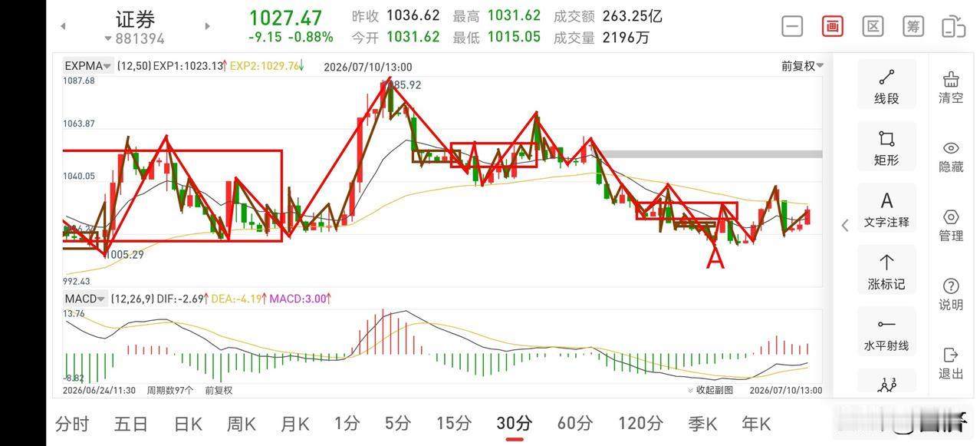Switch to the 周K tab
Screen dimensions: 980x446
[x=242, y=423]
